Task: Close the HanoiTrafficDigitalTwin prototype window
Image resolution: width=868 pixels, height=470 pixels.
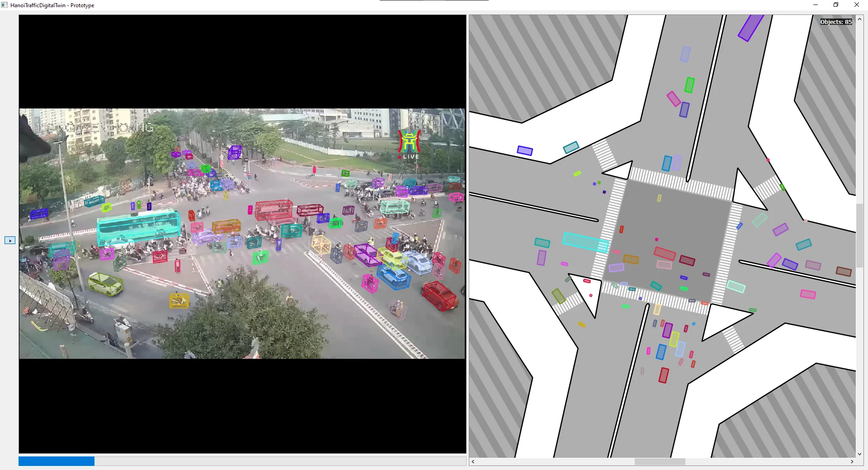Action: point(856,5)
